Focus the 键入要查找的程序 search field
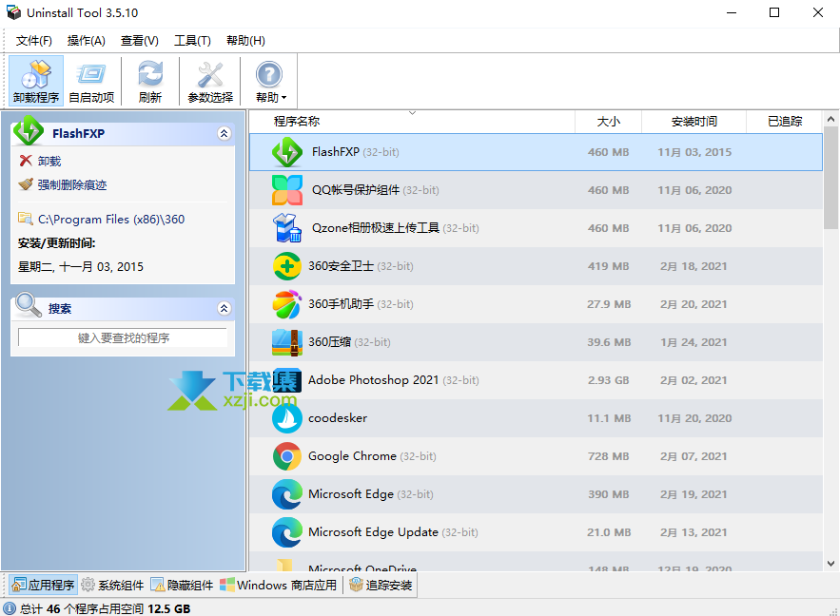 [123, 337]
